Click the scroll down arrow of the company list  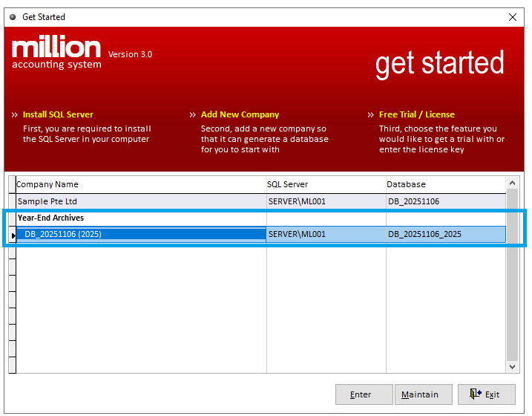(x=512, y=367)
